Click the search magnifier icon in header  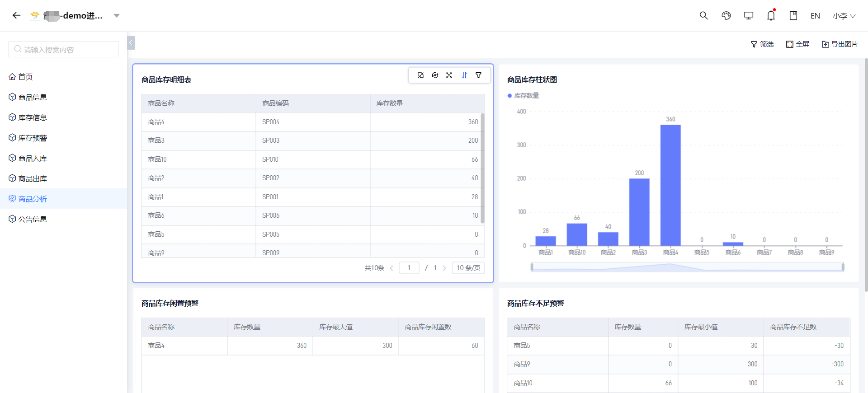point(703,15)
